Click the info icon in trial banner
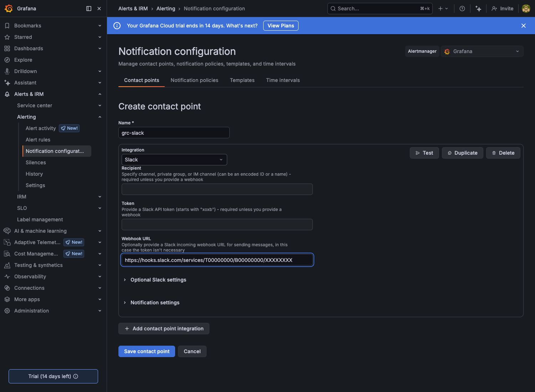The height and width of the screenshot is (392, 535). (x=117, y=26)
